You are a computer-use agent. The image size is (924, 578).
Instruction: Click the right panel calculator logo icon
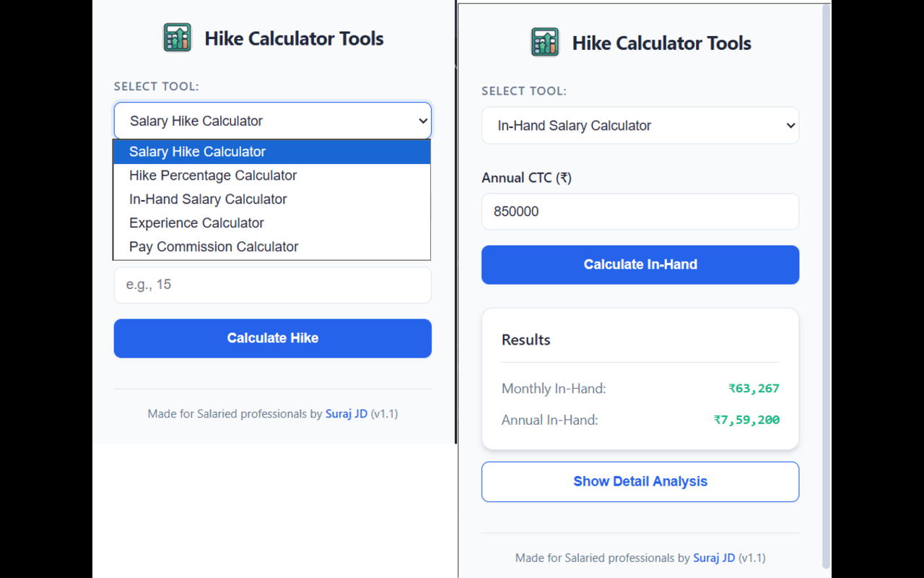pos(545,43)
